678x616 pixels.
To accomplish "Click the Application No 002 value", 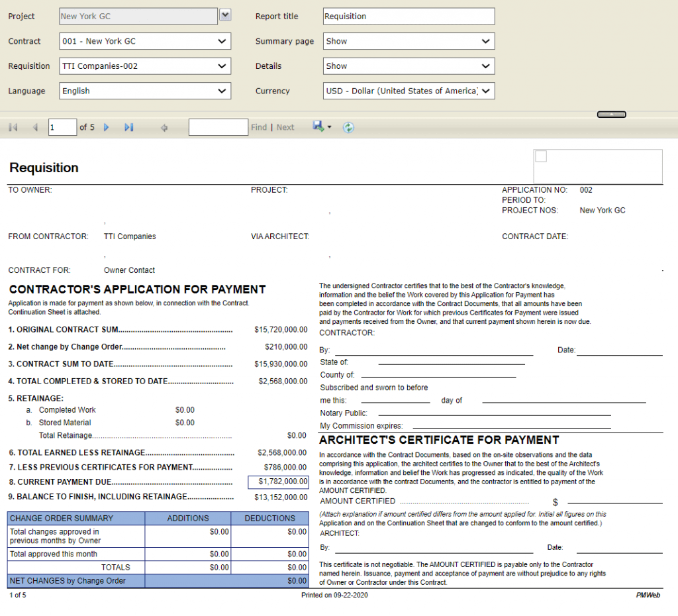I will [x=586, y=190].
